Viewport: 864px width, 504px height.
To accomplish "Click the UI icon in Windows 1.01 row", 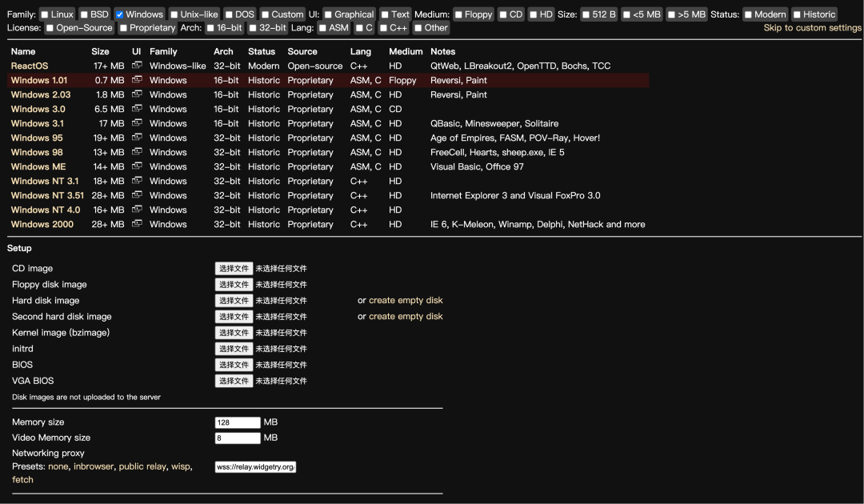I will coord(137,80).
